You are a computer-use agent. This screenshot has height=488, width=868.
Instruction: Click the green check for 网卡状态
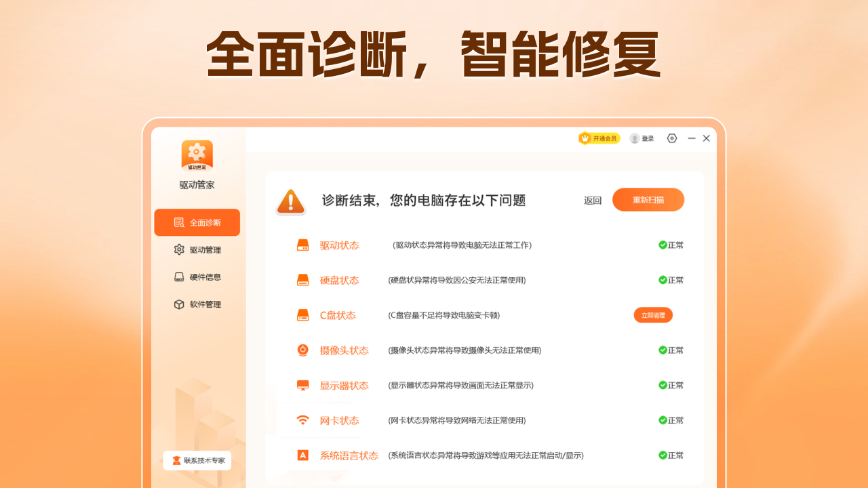click(x=663, y=420)
